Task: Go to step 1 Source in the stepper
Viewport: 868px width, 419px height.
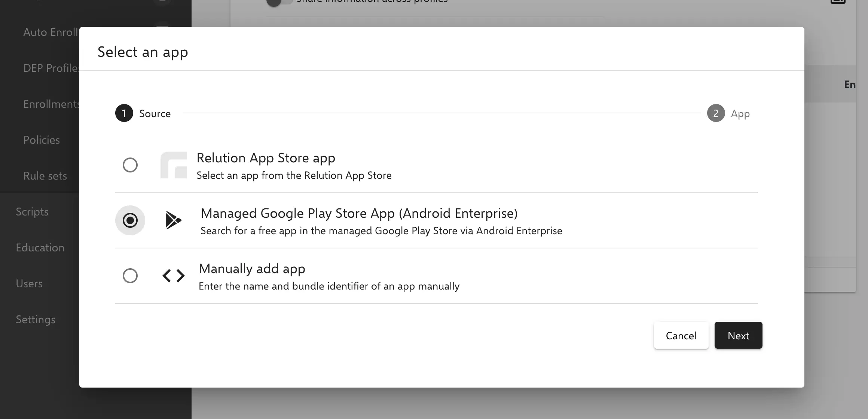Action: click(143, 113)
